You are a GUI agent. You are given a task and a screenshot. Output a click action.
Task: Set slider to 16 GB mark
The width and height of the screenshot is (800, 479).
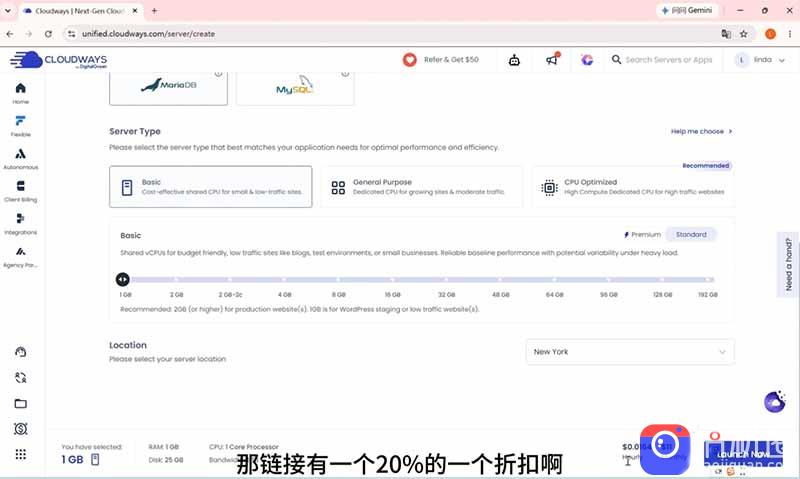(392, 280)
